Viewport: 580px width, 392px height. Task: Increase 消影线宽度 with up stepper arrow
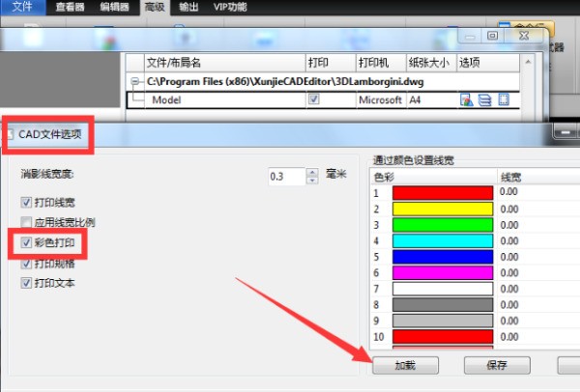312,172
